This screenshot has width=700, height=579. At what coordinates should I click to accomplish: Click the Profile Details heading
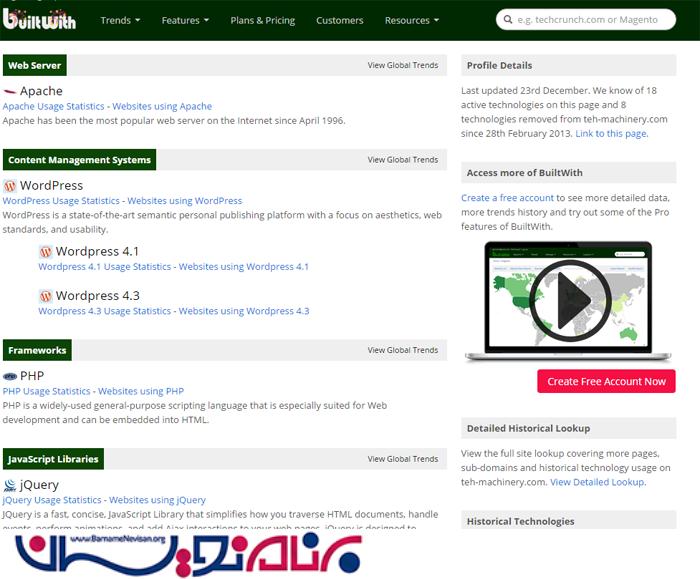point(500,65)
